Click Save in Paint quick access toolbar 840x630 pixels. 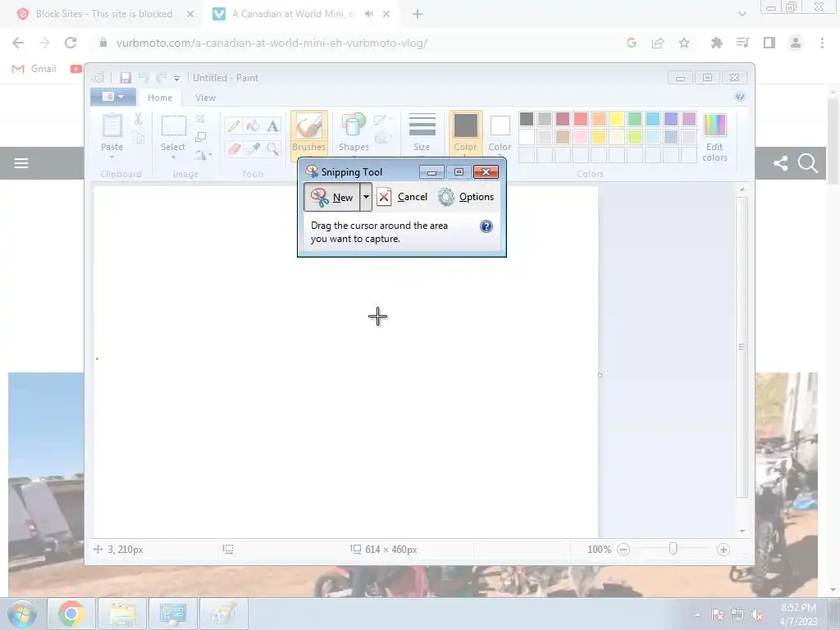pyautogui.click(x=126, y=78)
